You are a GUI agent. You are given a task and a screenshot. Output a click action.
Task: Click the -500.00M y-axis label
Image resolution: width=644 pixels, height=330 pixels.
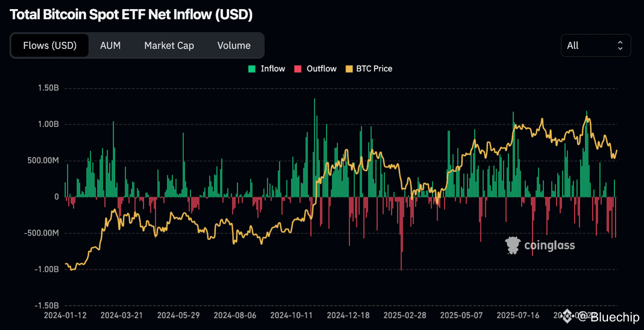click(x=41, y=233)
